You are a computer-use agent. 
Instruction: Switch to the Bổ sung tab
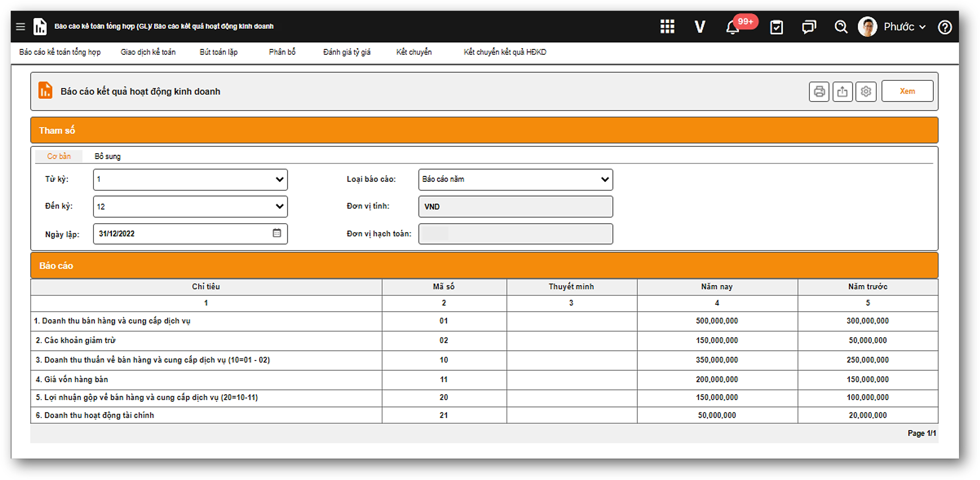pyautogui.click(x=107, y=156)
